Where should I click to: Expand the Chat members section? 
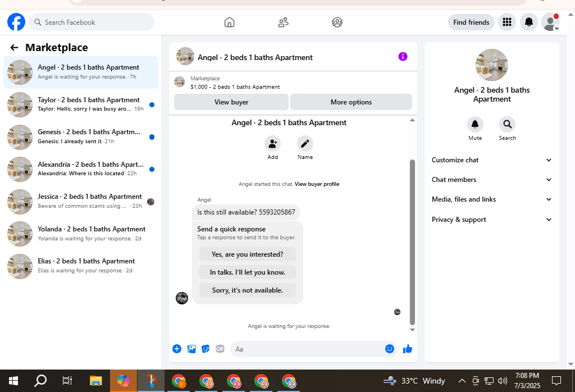(492, 180)
